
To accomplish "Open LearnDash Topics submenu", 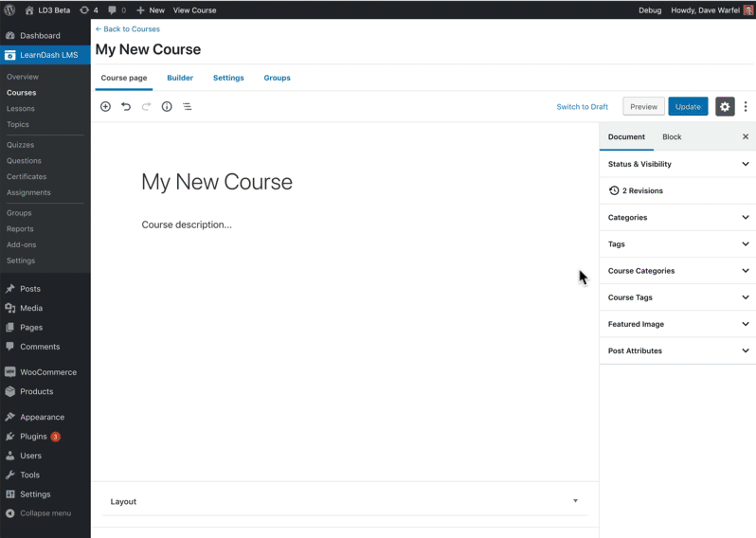I will (18, 124).
